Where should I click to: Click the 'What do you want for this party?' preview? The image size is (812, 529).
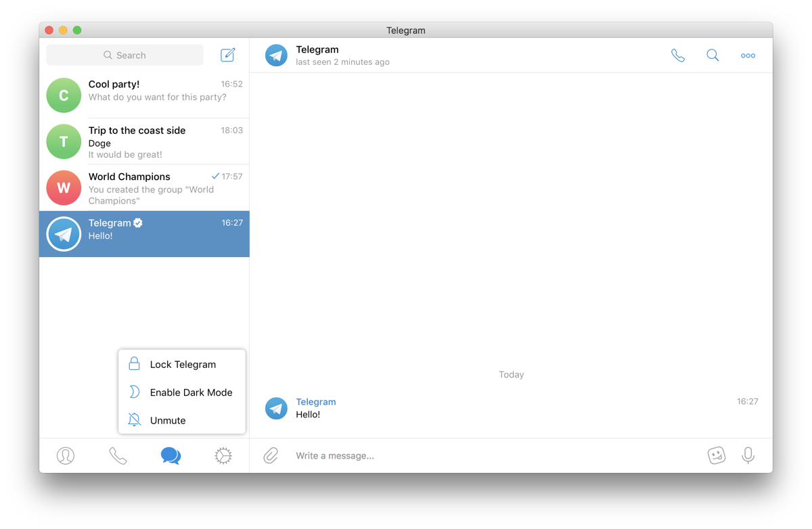pyautogui.click(x=158, y=97)
